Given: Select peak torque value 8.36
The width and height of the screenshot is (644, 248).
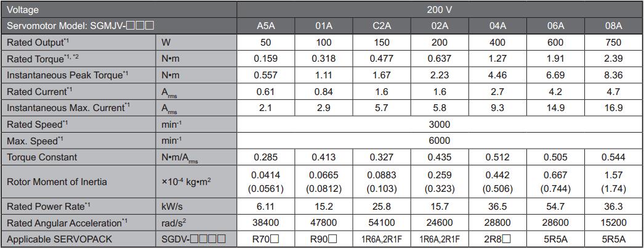Looking at the screenshot, I should (613, 75).
